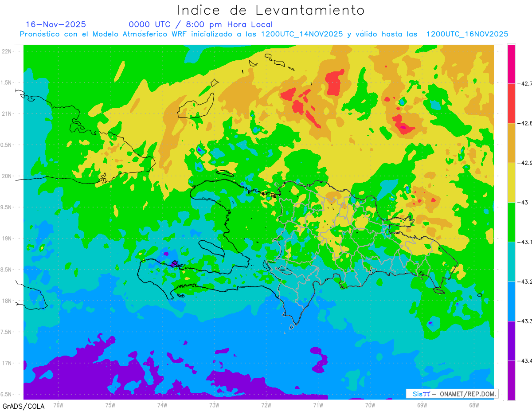Click the 'GrADS/COLA' credit label

tap(23, 406)
